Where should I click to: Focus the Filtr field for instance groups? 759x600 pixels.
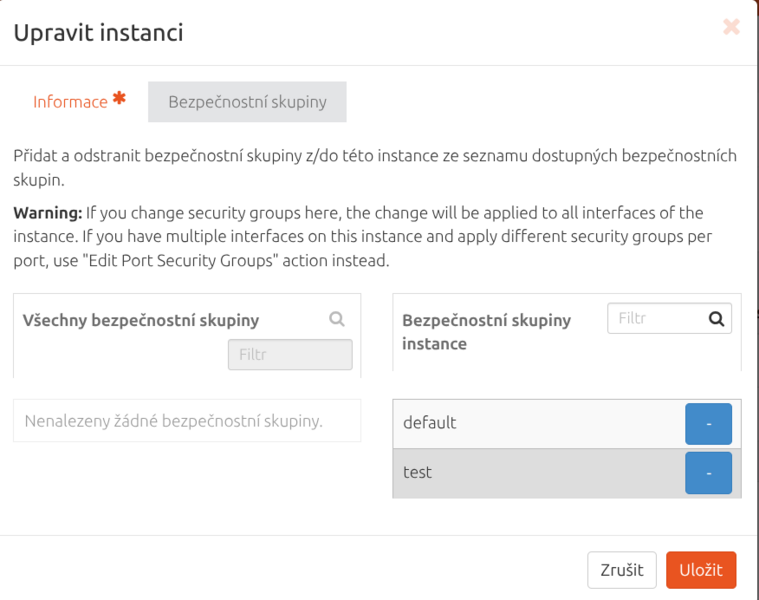click(x=656, y=319)
